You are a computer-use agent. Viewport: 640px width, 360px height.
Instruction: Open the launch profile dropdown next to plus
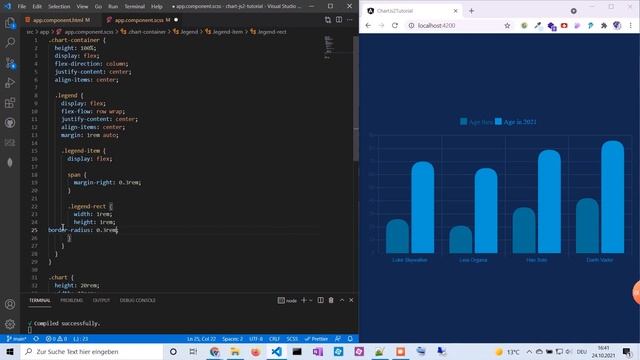(x=311, y=300)
